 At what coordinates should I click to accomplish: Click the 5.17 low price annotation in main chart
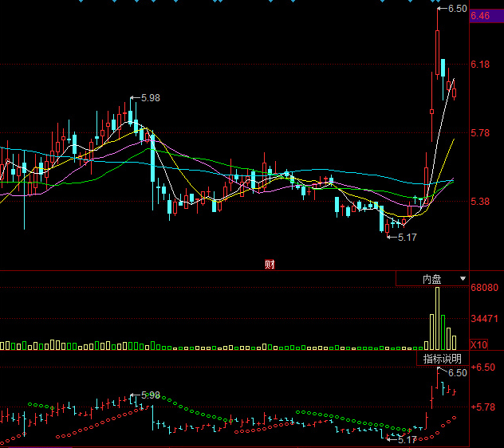(407, 238)
